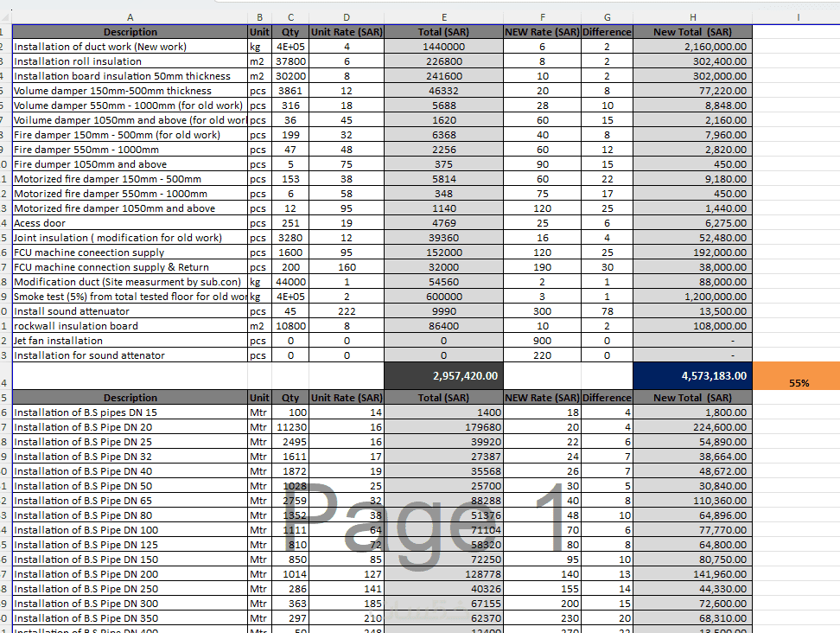Image resolution: width=840 pixels, height=633 pixels.
Task: Click cell 'FCU machine connection supply & Return'
Action: [x=130, y=267]
